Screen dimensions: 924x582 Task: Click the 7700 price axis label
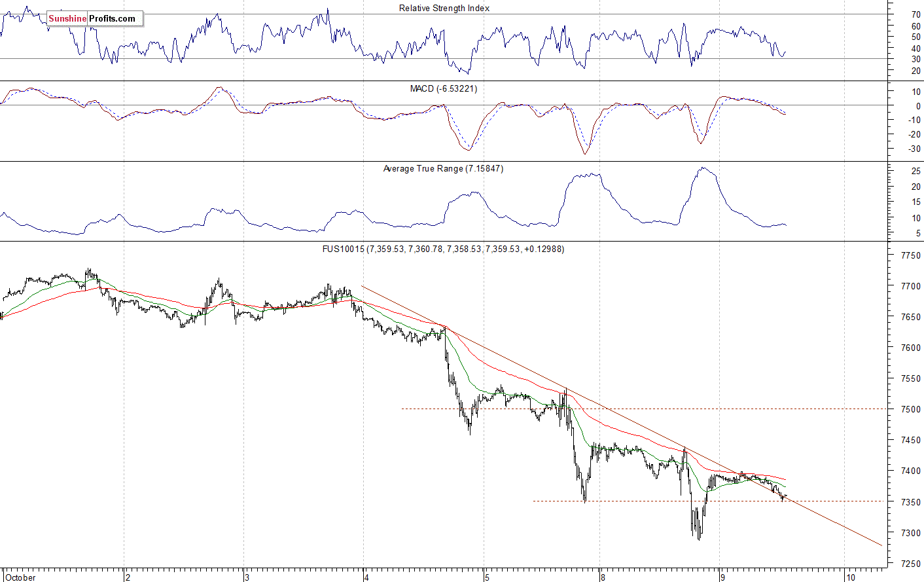tap(910, 286)
